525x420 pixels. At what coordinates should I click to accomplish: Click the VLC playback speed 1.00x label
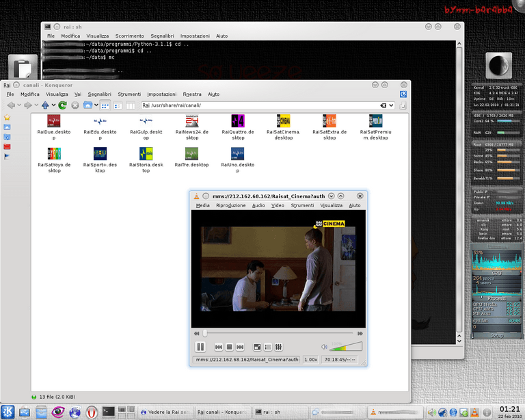310,359
